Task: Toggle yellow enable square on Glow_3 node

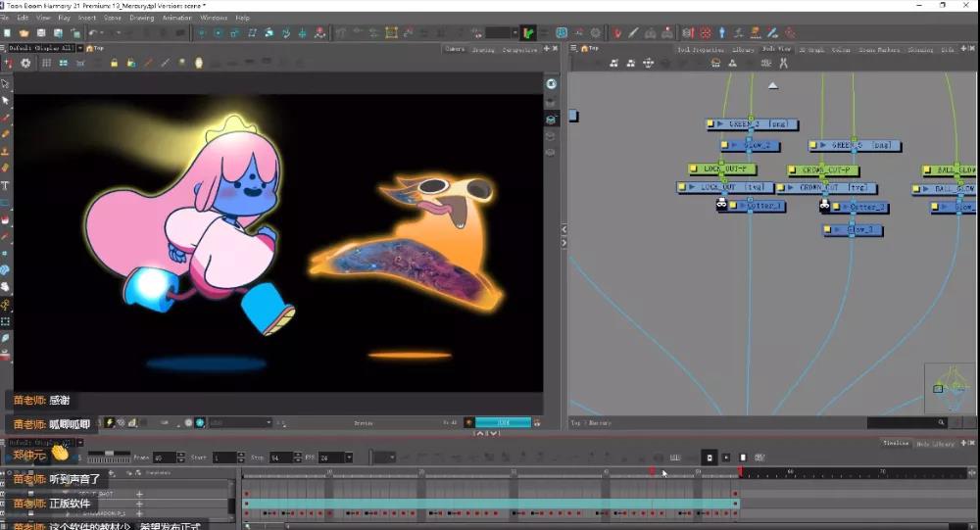Action: click(827, 230)
